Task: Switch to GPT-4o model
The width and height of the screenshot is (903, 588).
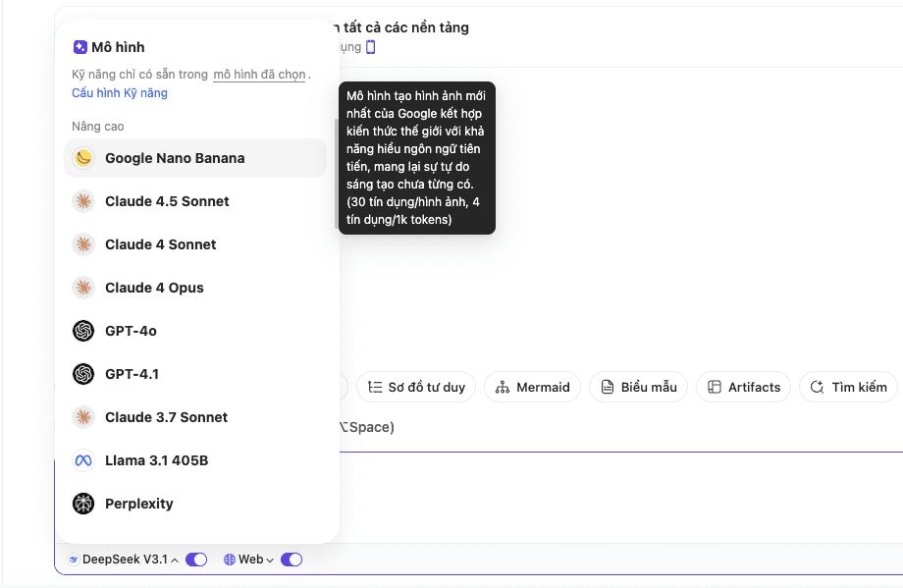Action: (195, 331)
